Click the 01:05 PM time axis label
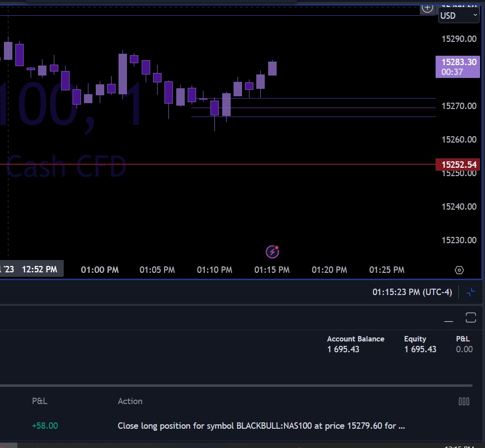This screenshot has width=485, height=448. 157,270
